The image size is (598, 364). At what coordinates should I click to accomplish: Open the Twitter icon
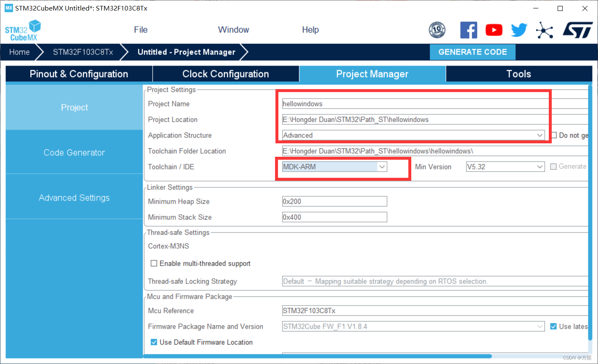coord(519,30)
